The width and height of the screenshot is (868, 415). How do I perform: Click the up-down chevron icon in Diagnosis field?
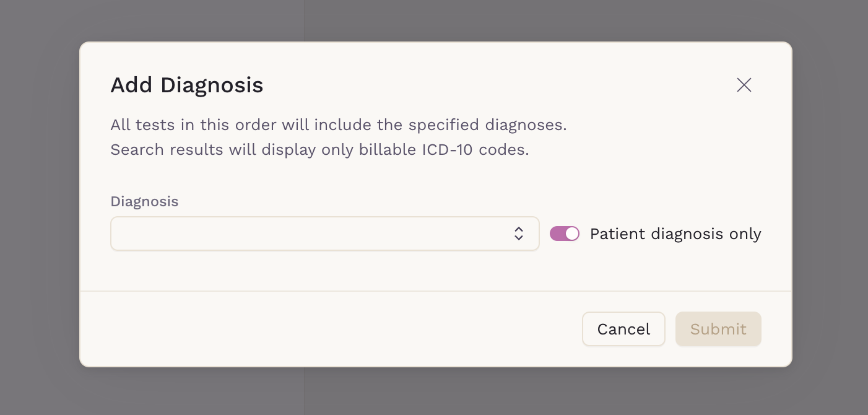(519, 234)
